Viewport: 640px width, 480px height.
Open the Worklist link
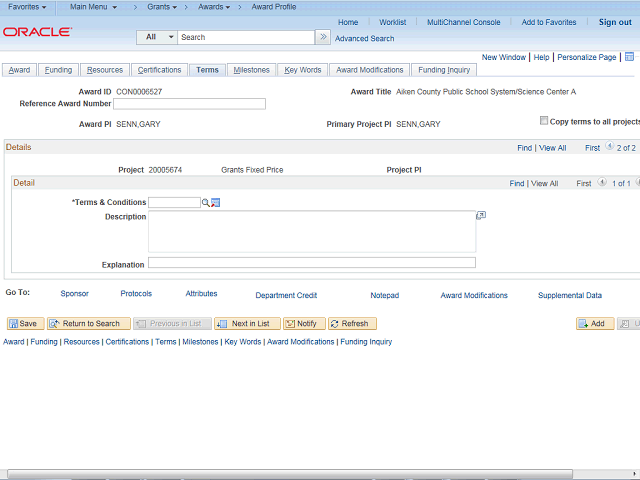point(393,22)
